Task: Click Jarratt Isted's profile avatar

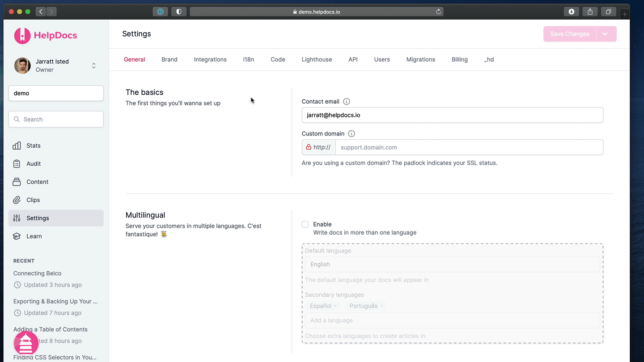Action: point(22,66)
